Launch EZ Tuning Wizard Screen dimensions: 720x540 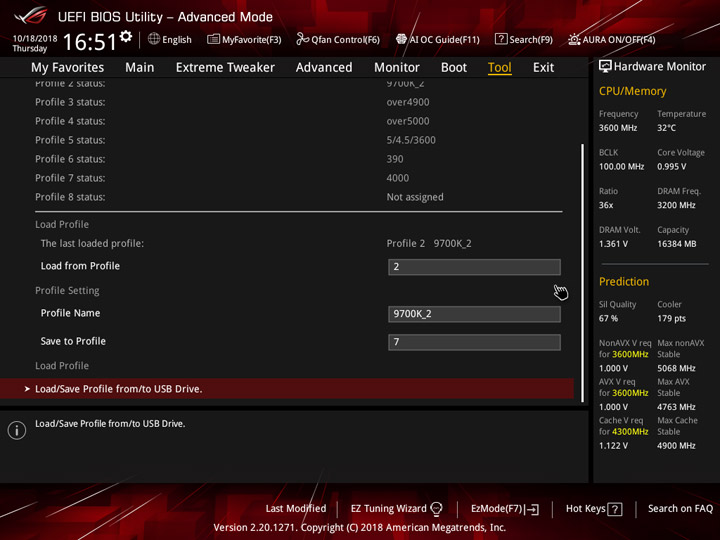396,509
